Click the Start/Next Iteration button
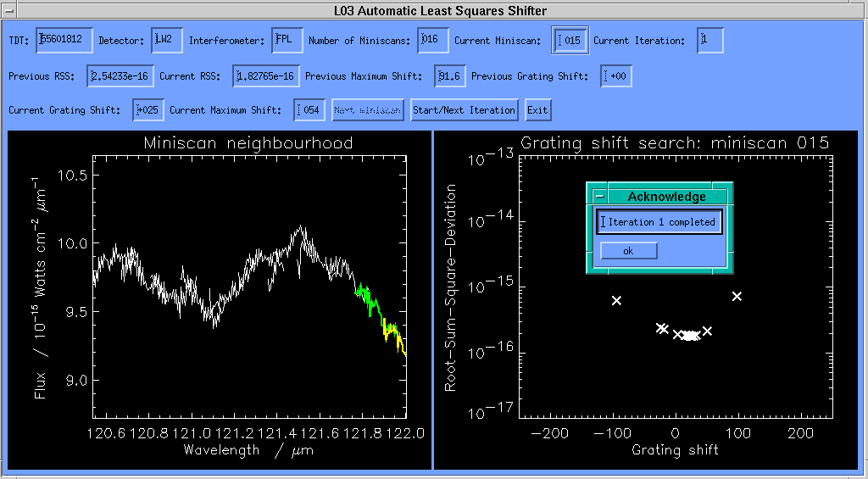868x479 pixels. click(465, 110)
